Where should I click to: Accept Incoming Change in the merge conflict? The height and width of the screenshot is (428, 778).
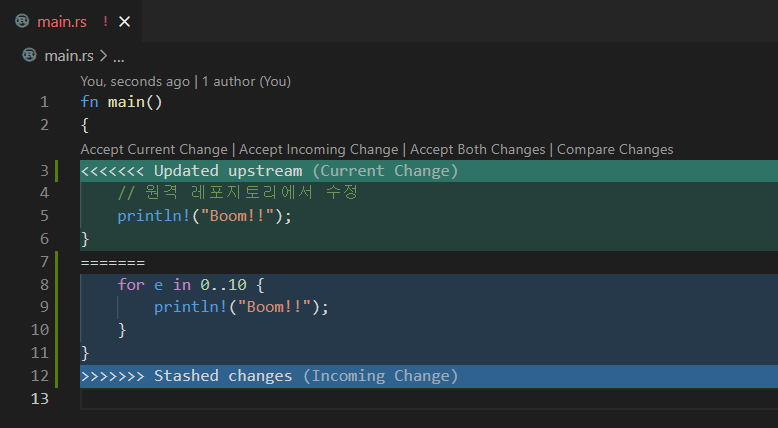[x=318, y=149]
